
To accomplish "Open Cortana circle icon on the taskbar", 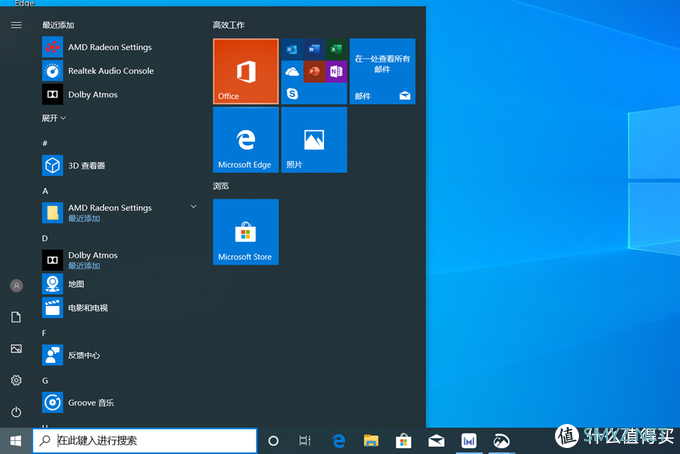I will tap(273, 441).
